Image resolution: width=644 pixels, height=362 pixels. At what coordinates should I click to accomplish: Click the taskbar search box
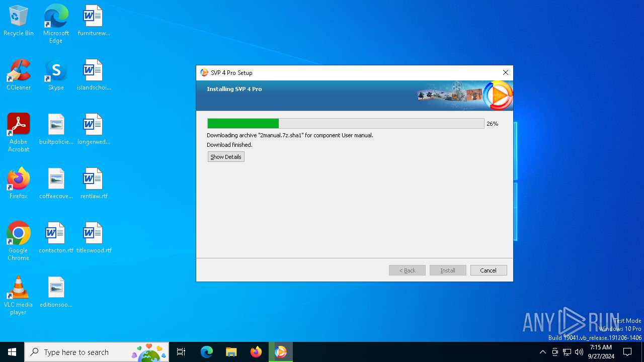tap(97, 352)
